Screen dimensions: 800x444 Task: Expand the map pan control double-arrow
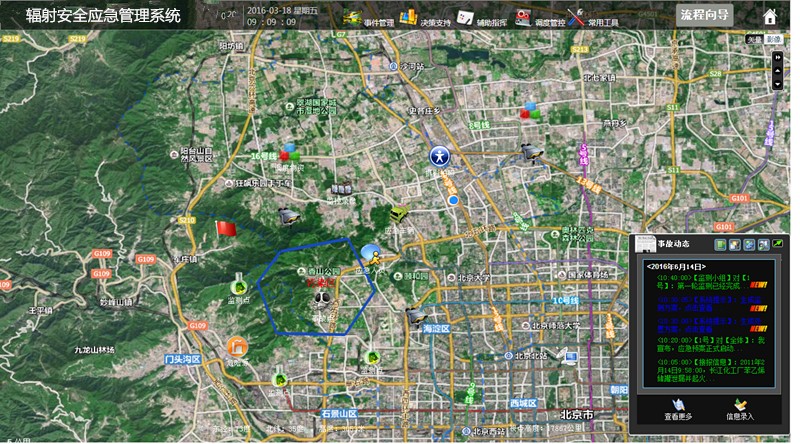tap(777, 56)
